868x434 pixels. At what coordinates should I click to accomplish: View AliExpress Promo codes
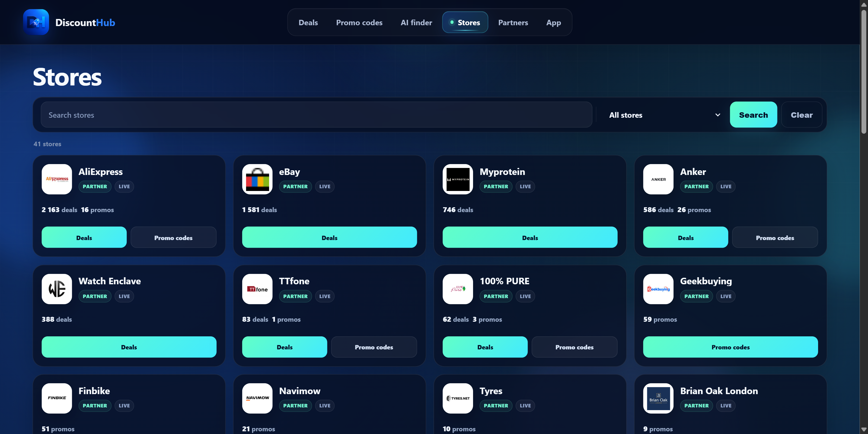coord(173,238)
